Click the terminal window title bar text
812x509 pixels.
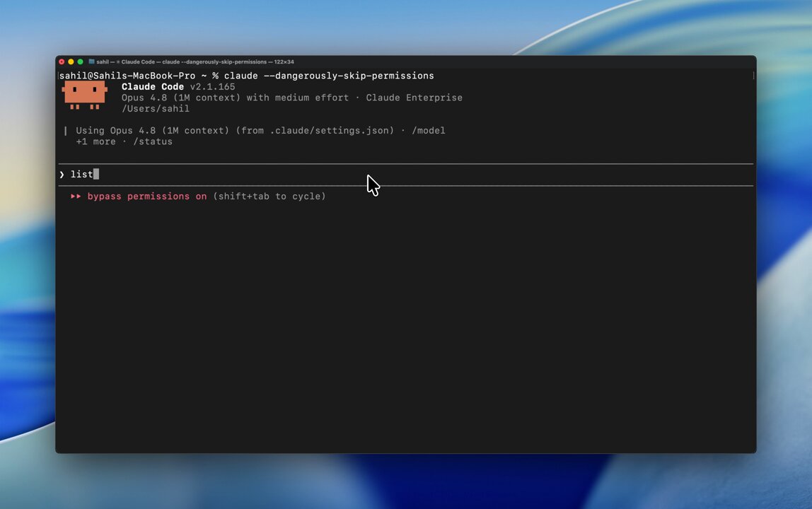click(x=195, y=62)
